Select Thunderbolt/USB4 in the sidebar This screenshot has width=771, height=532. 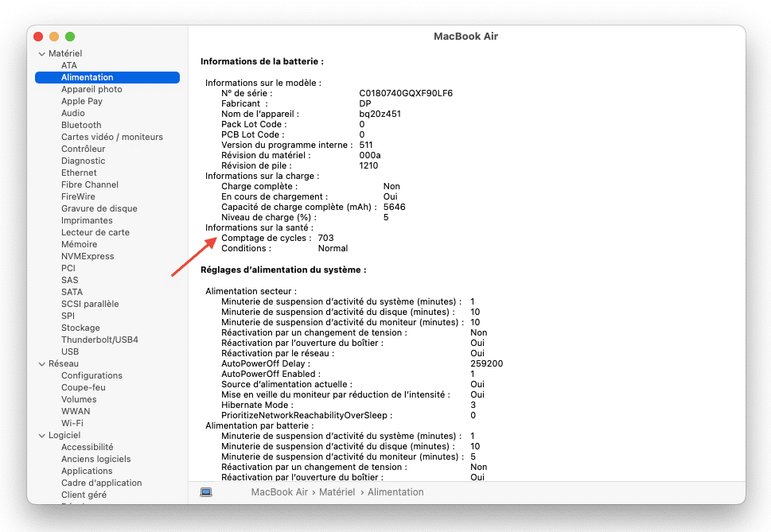99,340
